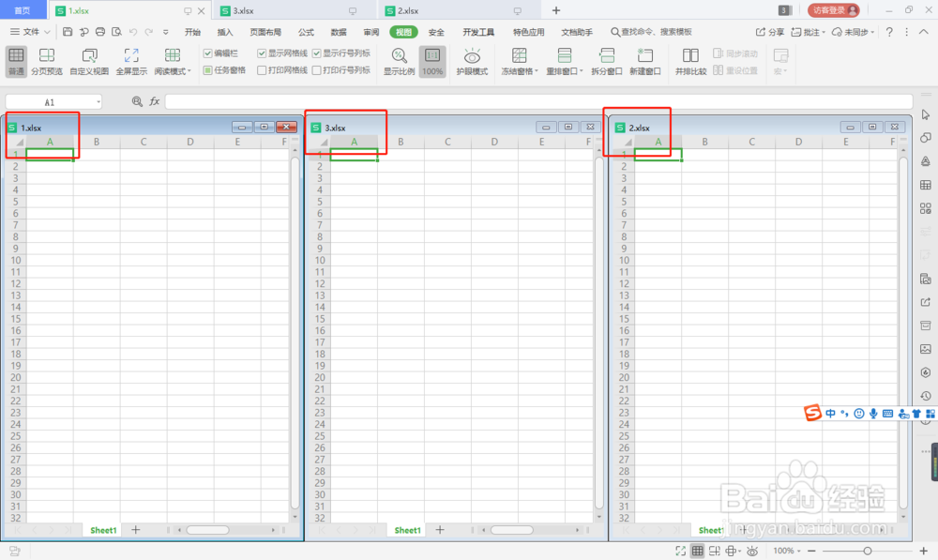Go to the 首页 home tab
The width and height of the screenshot is (938, 560).
23,10
